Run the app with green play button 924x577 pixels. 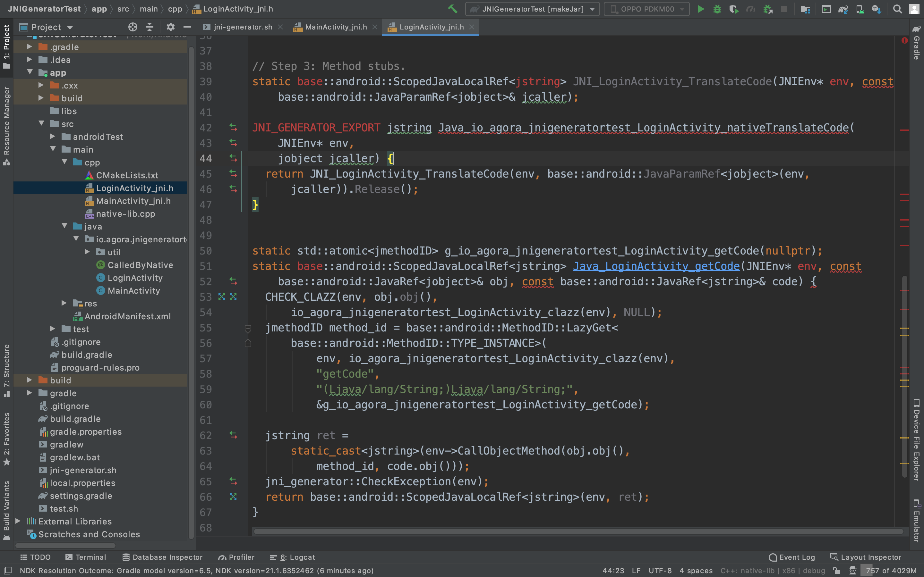tap(701, 9)
